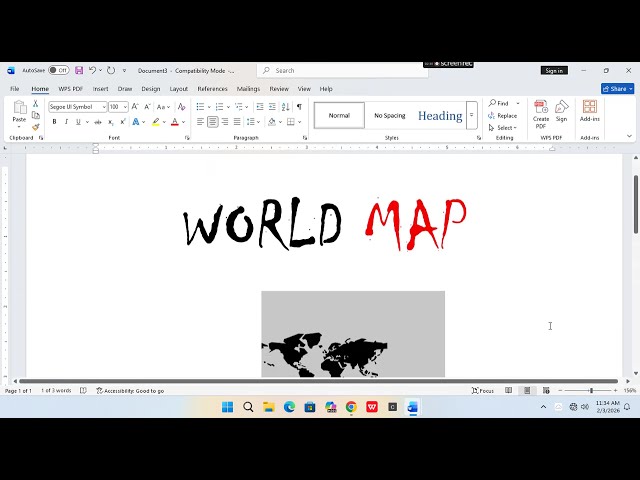Apply red font color
The width and height of the screenshot is (640, 480).
click(175, 122)
